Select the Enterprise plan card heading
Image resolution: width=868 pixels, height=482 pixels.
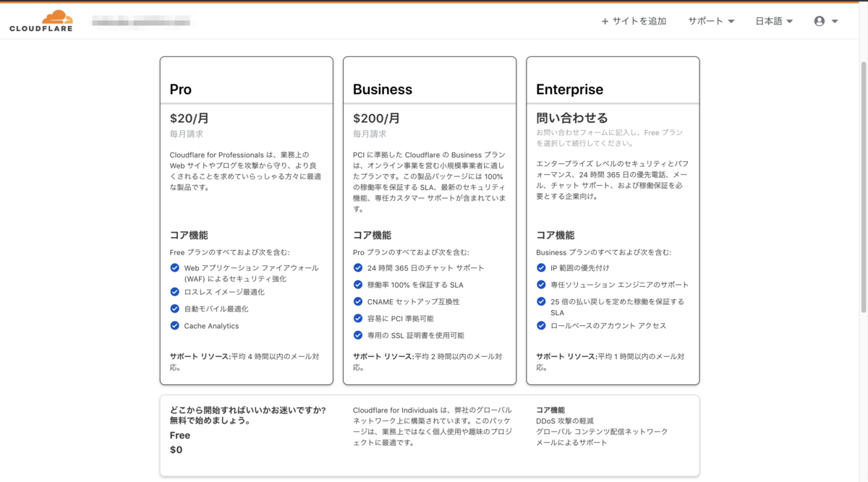click(x=569, y=90)
